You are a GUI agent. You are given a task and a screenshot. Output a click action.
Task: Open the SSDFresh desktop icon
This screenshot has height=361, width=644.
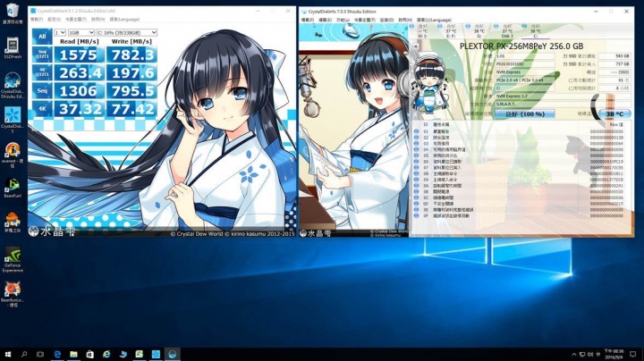(x=13, y=47)
